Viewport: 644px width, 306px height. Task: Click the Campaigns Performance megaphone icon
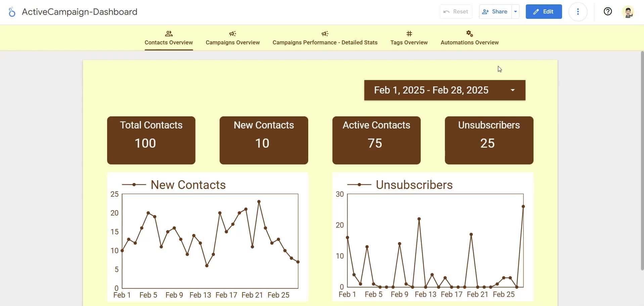325,34
